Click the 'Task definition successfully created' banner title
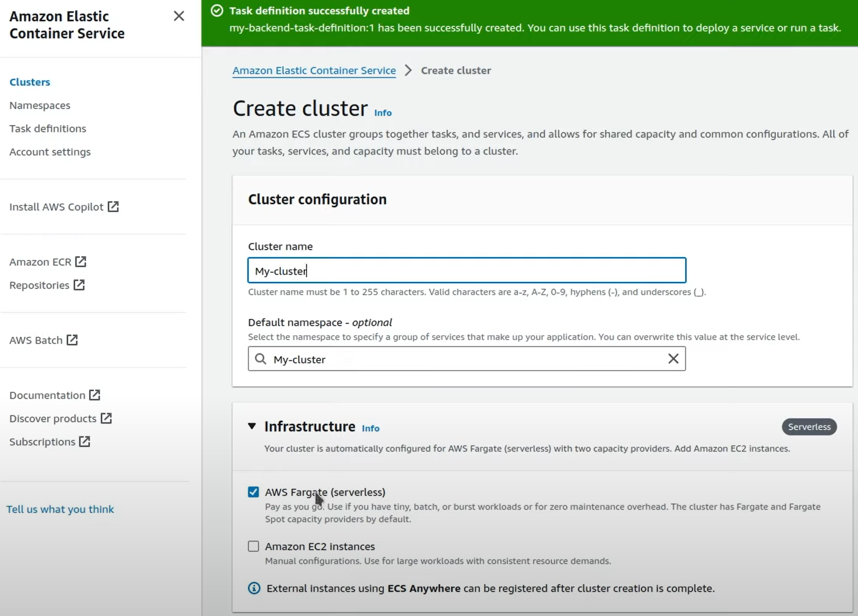858x616 pixels. (319, 11)
